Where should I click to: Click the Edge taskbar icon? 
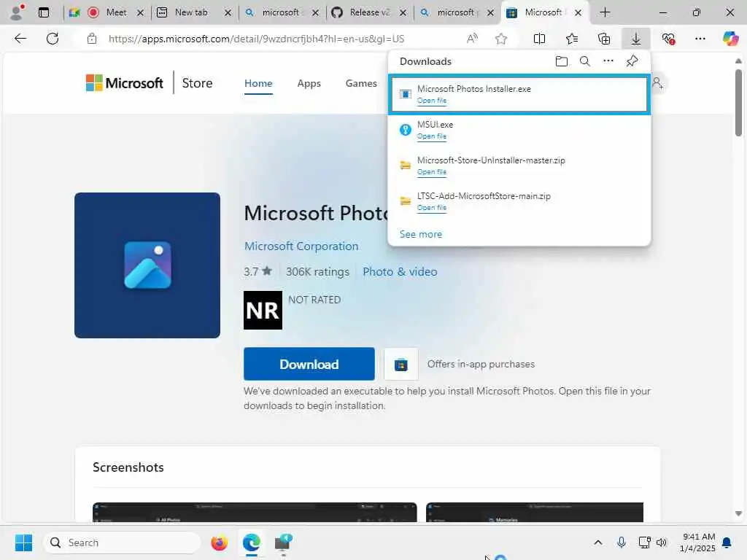[x=251, y=542]
